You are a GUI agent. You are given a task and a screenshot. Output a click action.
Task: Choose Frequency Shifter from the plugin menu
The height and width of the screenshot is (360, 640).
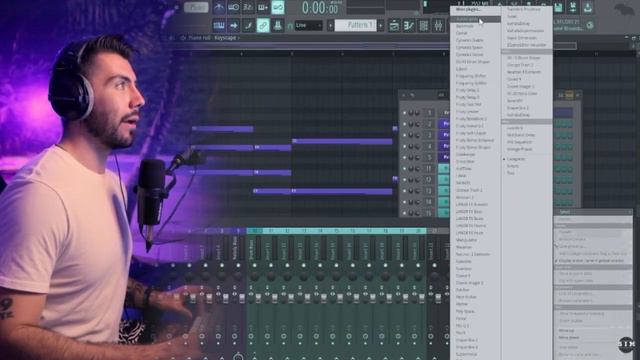471,76
